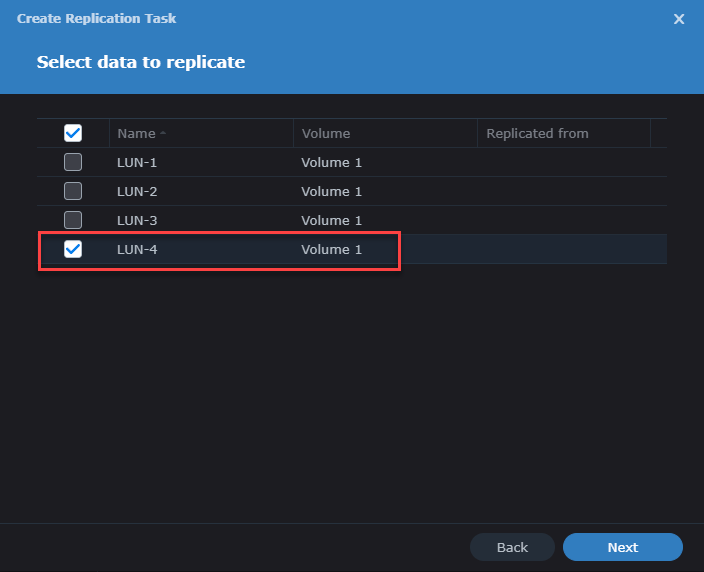The width and height of the screenshot is (704, 572).
Task: Close the Create Replication Task dialog
Action: (679, 19)
